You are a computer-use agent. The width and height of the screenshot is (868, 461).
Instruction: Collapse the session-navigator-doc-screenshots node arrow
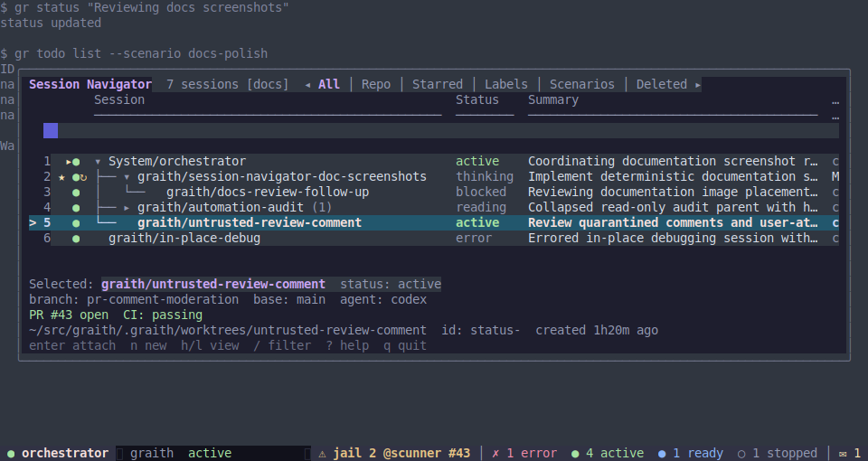click(127, 177)
